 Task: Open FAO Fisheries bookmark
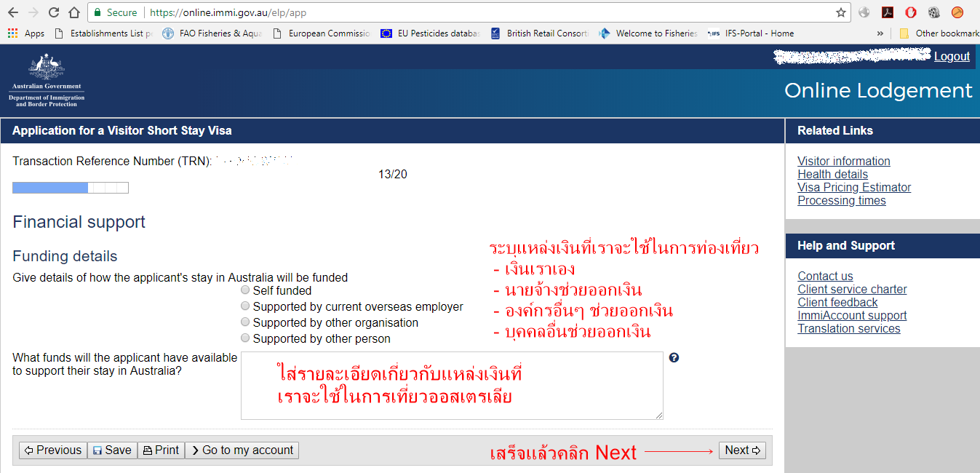[x=211, y=33]
